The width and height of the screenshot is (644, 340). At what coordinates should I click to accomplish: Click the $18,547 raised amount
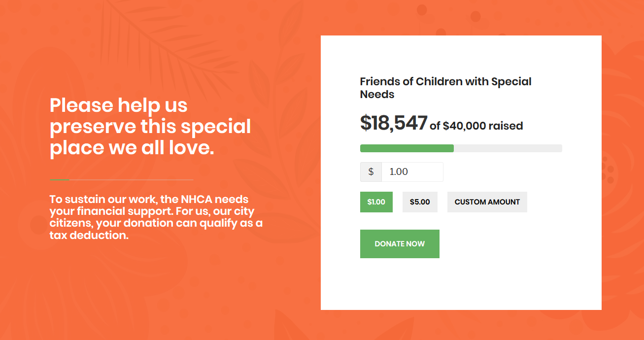click(394, 123)
